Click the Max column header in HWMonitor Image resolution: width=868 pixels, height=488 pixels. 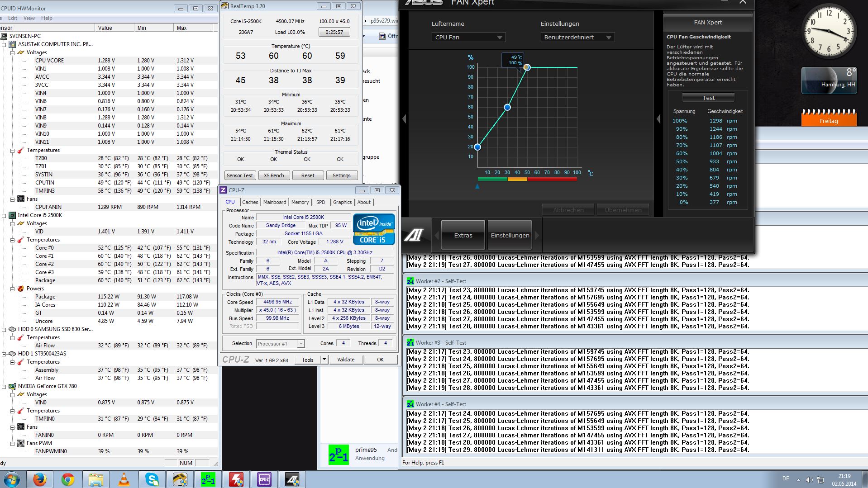click(194, 28)
